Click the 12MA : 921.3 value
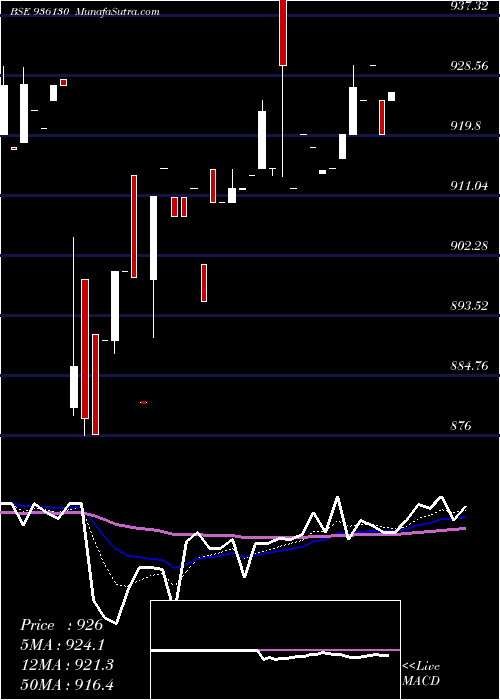Viewport: 500px width, 700px height. click(x=67, y=665)
